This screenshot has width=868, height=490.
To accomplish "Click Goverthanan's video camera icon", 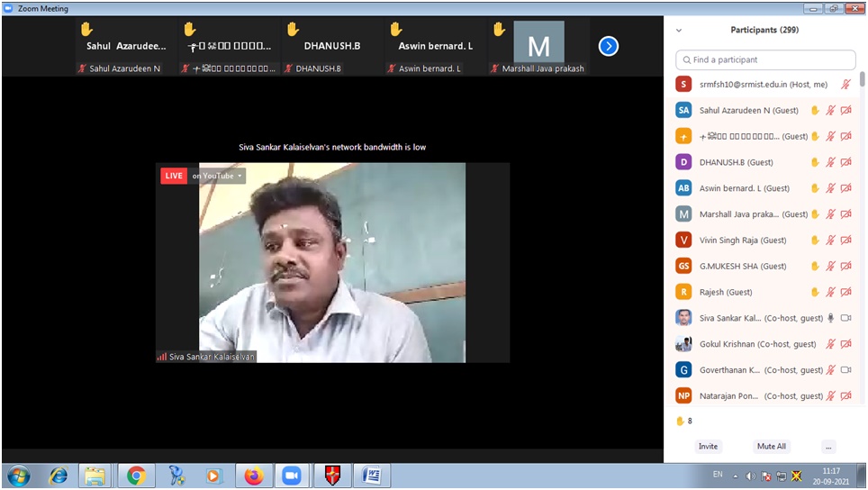I will click(845, 370).
